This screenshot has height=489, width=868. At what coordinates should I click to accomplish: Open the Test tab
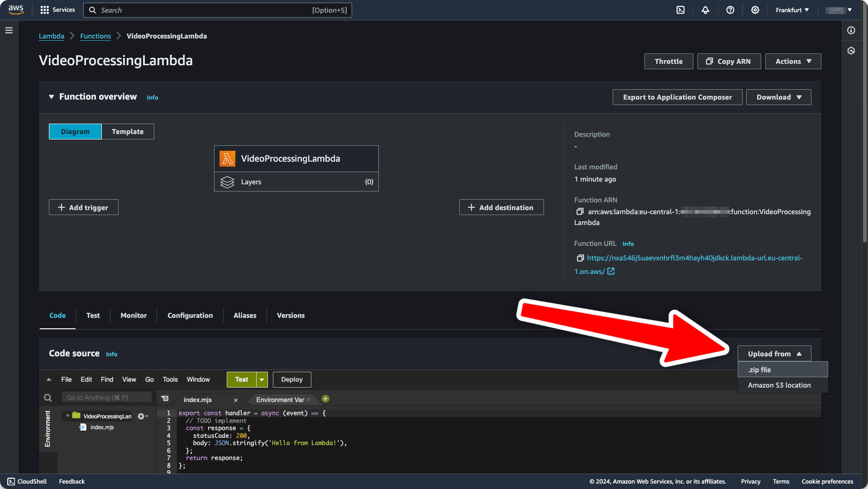click(x=93, y=316)
